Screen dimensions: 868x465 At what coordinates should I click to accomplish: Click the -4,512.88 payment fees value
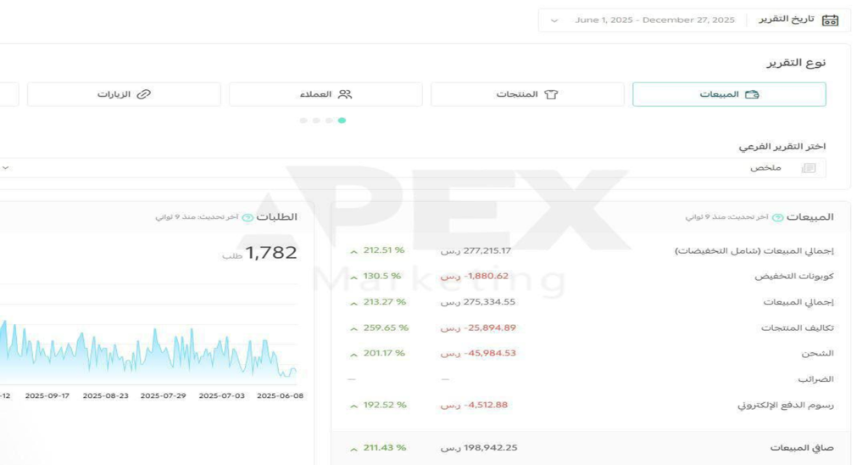coord(475,405)
